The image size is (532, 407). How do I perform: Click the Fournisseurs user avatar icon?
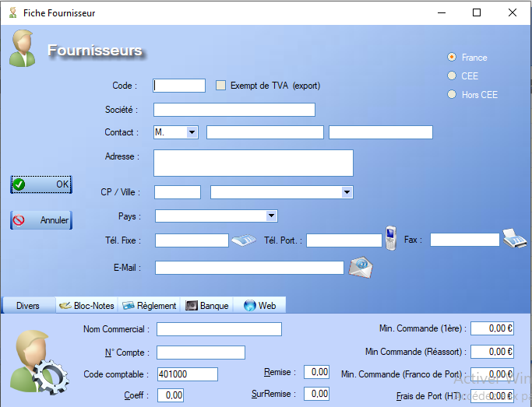point(23,49)
